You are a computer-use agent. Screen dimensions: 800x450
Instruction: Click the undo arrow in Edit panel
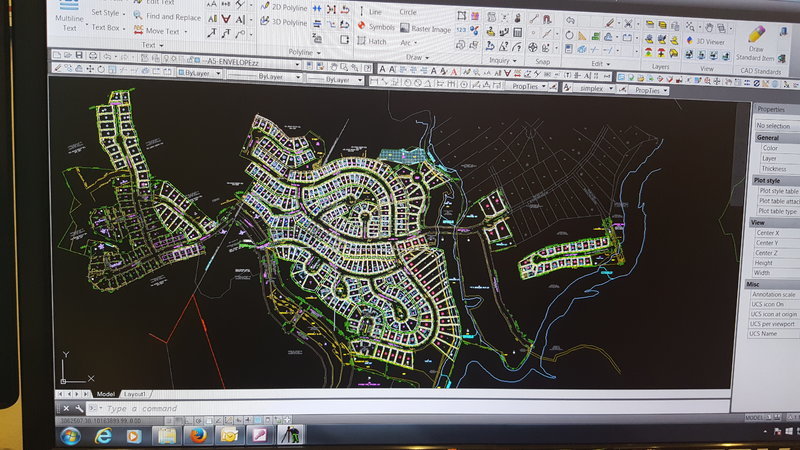pos(570,20)
